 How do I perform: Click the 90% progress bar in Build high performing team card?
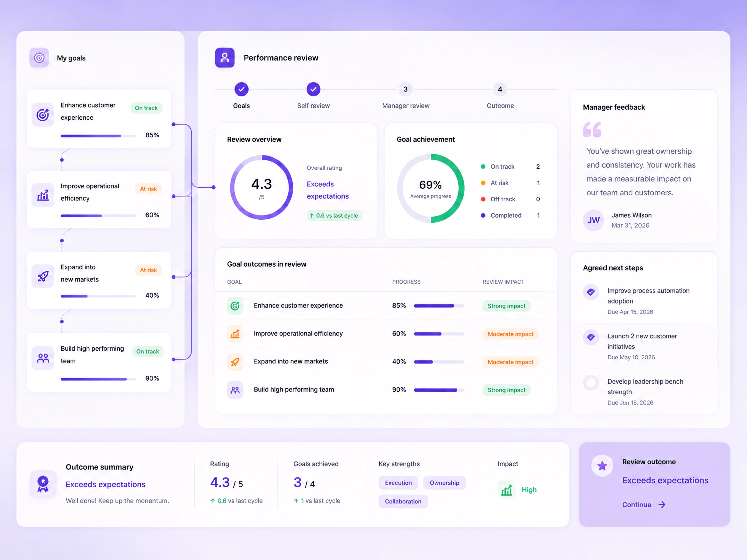point(98,379)
